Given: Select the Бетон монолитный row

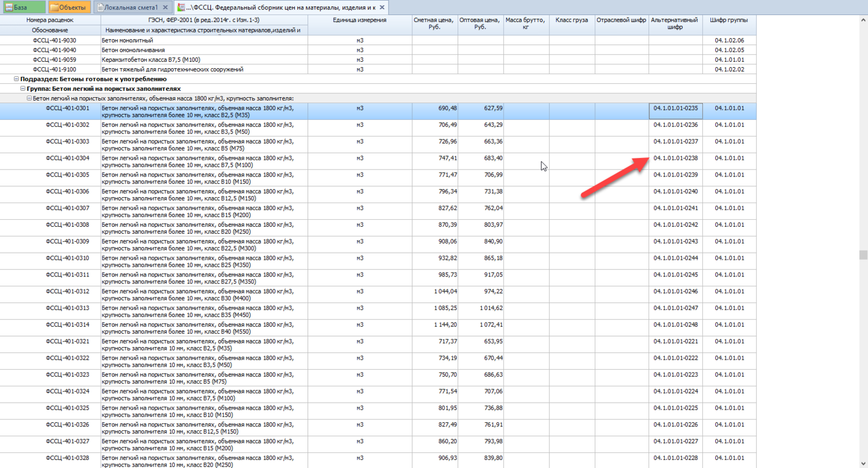Looking at the screenshot, I should [x=127, y=40].
